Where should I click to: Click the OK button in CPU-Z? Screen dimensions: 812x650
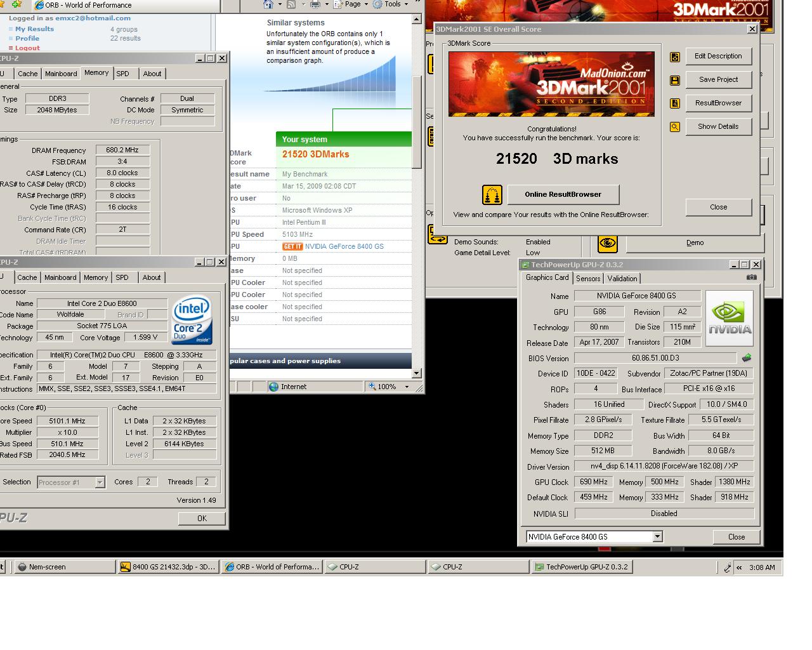pyautogui.click(x=202, y=519)
